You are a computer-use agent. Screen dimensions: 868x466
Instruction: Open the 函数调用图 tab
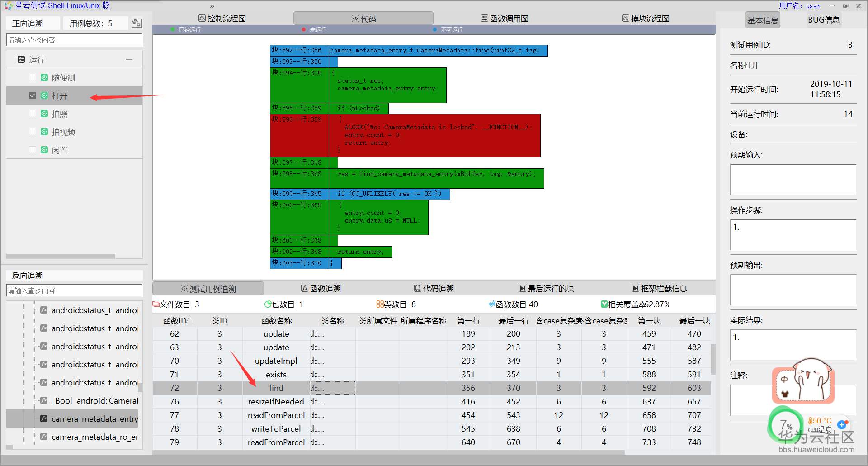[504, 19]
